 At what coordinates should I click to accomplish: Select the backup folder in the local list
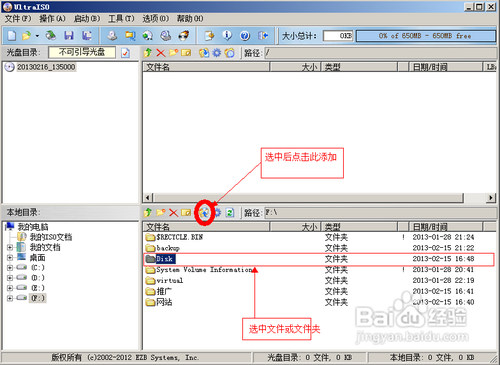tap(163, 248)
